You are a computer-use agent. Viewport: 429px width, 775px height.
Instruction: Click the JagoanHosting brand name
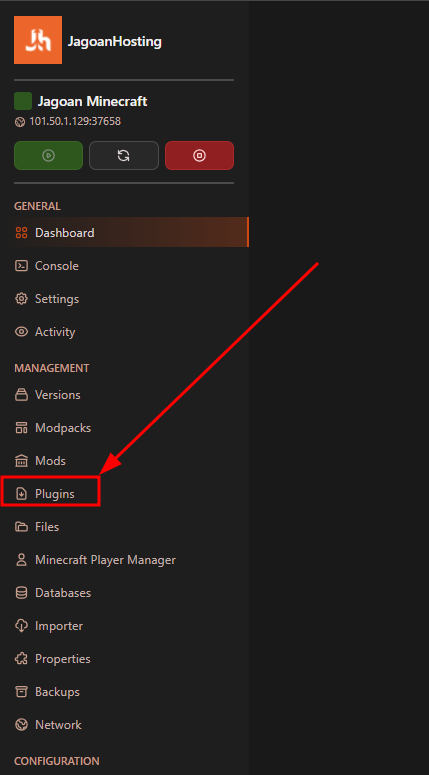115,42
